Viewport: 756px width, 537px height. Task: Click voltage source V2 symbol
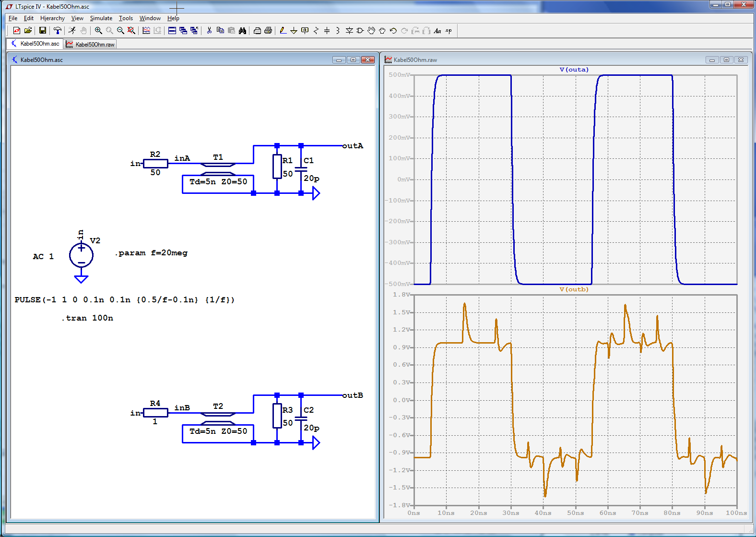tap(81, 255)
